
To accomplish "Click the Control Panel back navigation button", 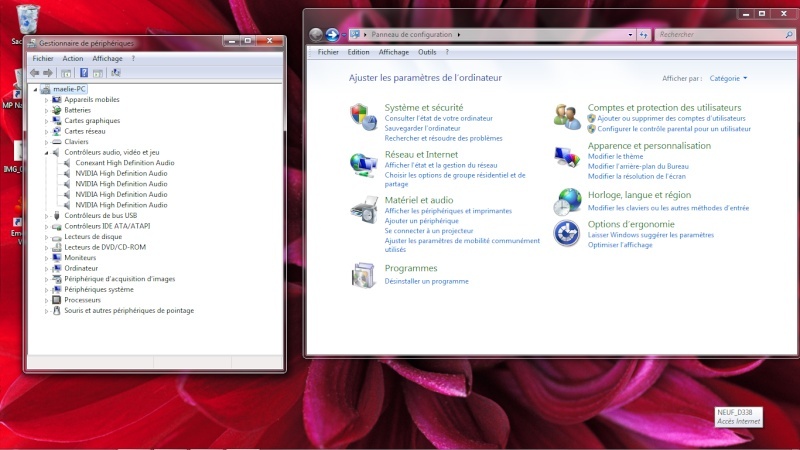I will pos(316,34).
